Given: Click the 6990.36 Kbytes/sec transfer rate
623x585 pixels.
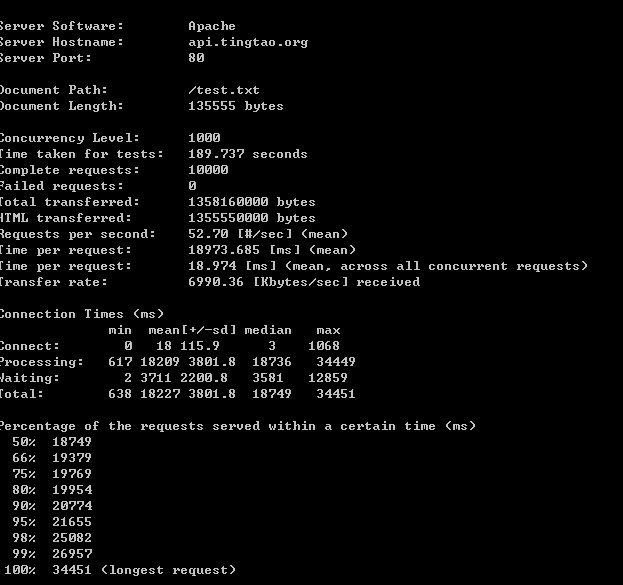Looking at the screenshot, I should (x=304, y=282).
